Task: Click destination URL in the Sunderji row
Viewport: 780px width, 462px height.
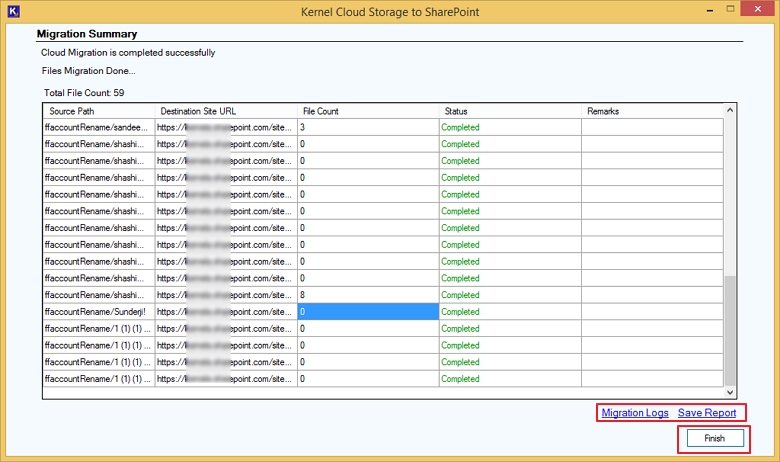Action: pos(226,312)
